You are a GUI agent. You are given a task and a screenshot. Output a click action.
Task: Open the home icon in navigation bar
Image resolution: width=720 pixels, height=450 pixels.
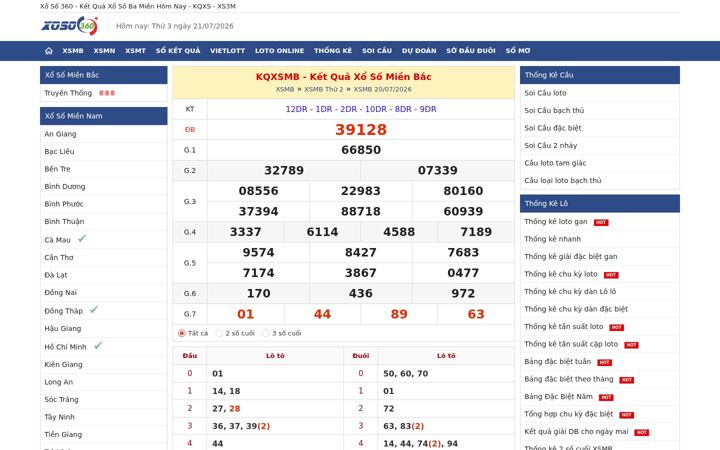(49, 51)
